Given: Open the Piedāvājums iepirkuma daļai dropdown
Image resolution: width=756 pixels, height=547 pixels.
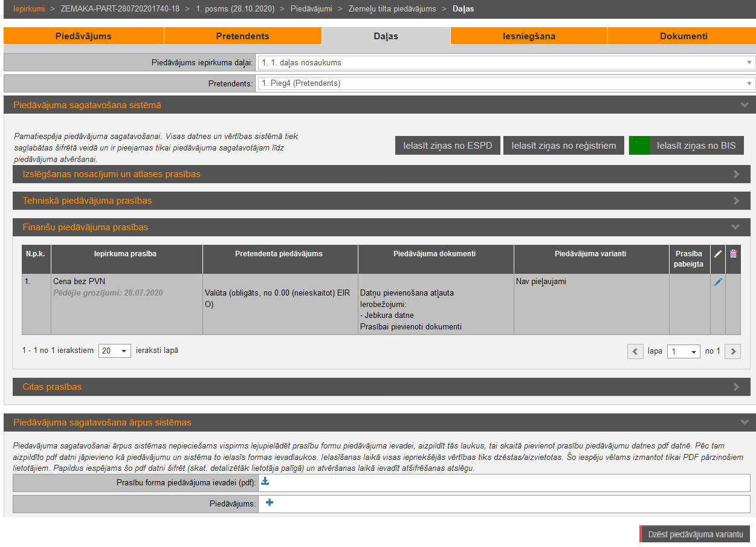Looking at the screenshot, I should click(x=506, y=62).
